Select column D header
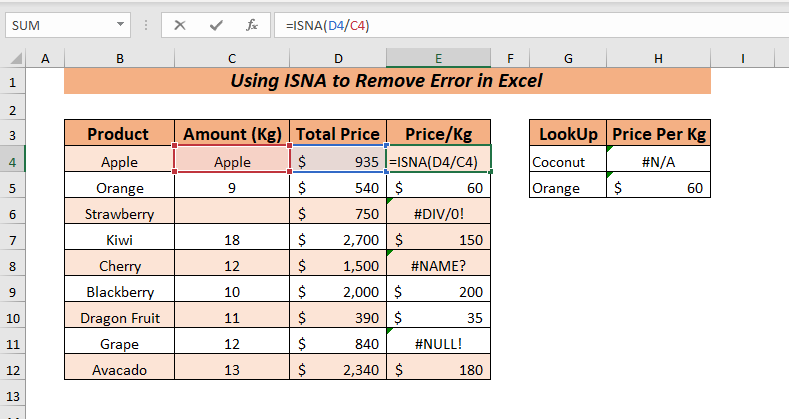This screenshot has width=789, height=419. point(338,59)
